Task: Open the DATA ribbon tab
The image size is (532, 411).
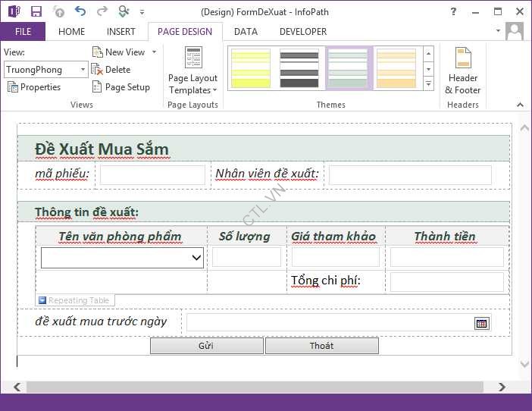Action: [245, 32]
